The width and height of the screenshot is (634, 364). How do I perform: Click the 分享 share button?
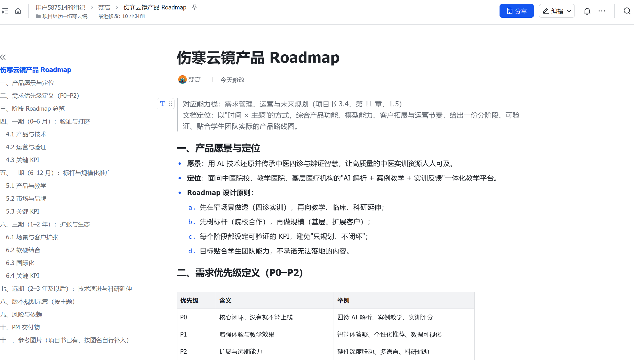tap(516, 11)
